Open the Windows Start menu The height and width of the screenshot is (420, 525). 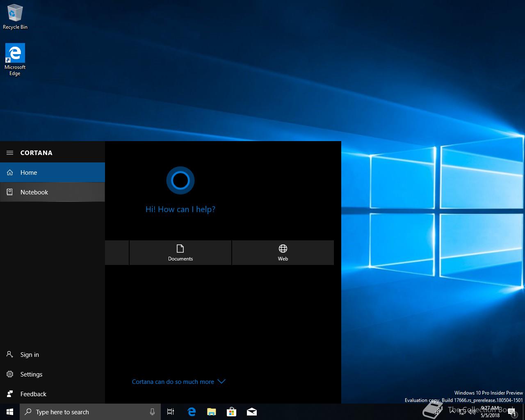pos(10,412)
